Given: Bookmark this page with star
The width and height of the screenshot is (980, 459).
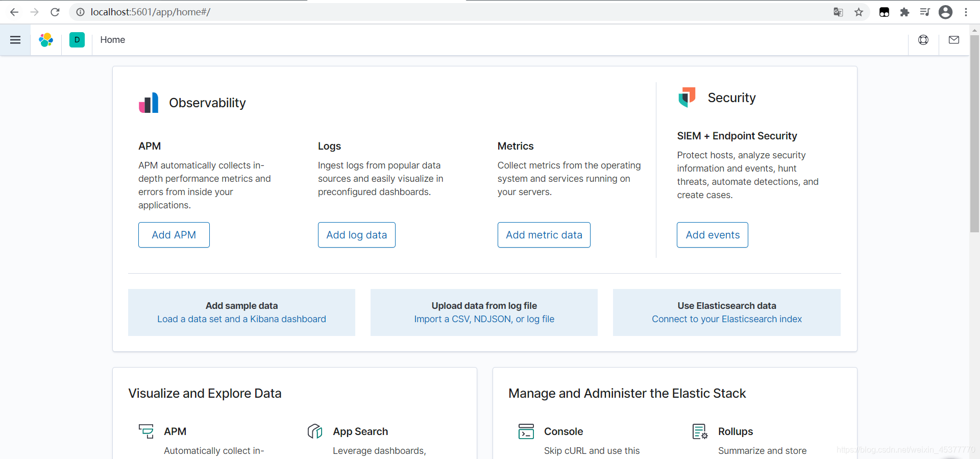Looking at the screenshot, I should click(859, 12).
